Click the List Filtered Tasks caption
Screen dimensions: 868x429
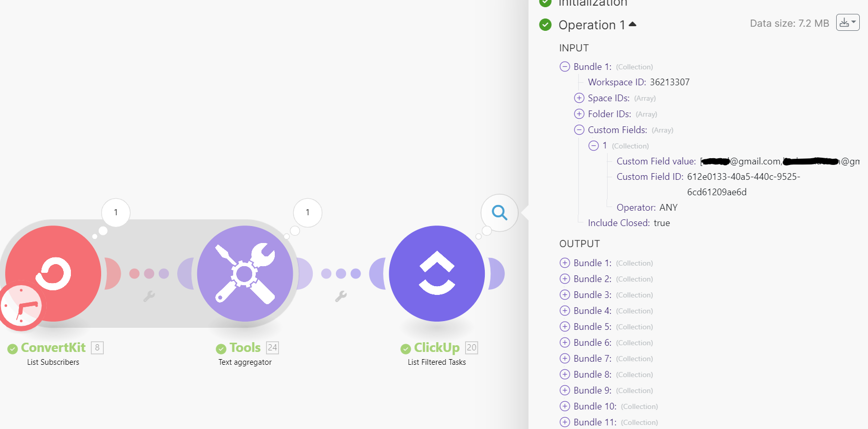pos(437,362)
